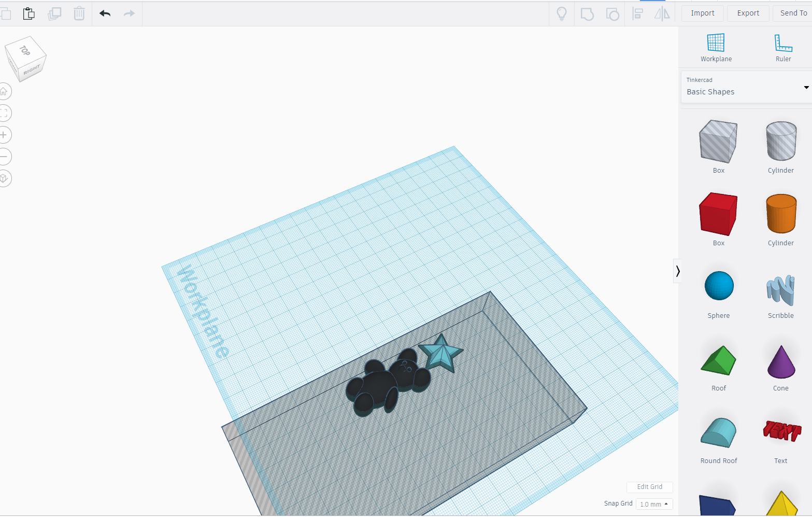Undo the last action
This screenshot has width=812, height=517.
click(105, 13)
